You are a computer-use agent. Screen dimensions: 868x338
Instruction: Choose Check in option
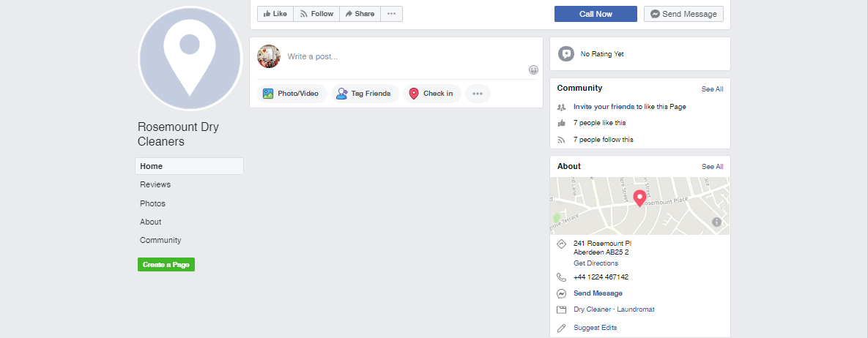tap(431, 94)
